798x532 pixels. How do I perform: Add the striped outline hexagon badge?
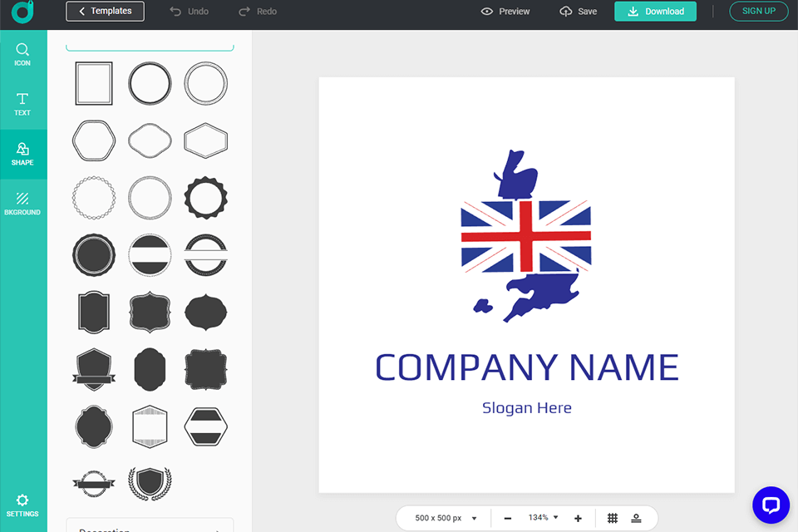pos(150,426)
